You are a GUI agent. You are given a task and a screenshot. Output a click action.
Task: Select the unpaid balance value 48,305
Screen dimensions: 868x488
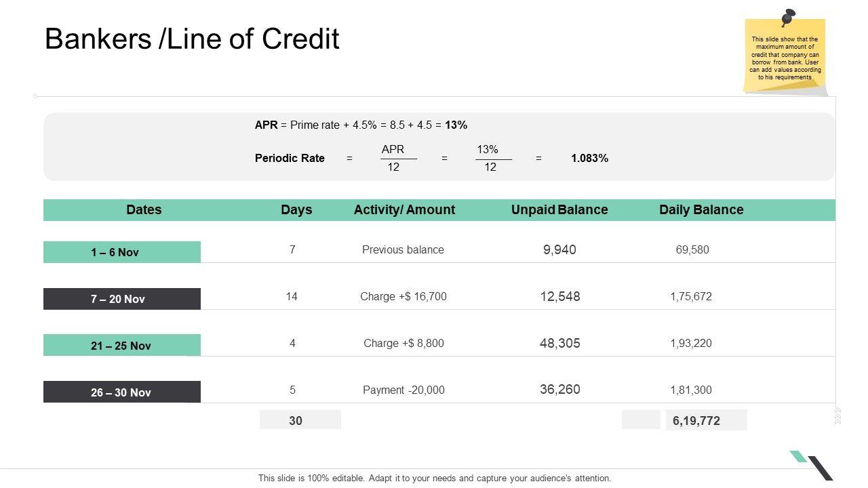(x=560, y=343)
